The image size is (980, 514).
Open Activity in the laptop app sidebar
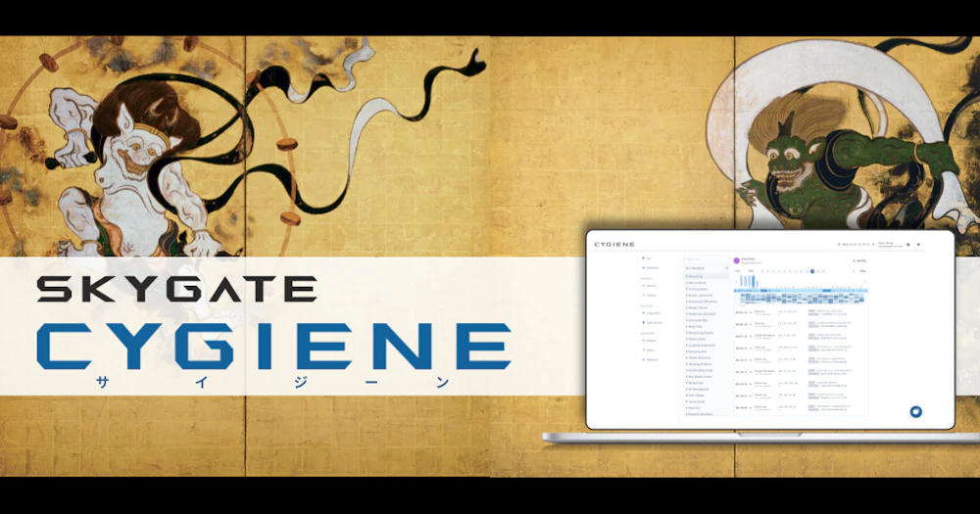tap(650, 296)
